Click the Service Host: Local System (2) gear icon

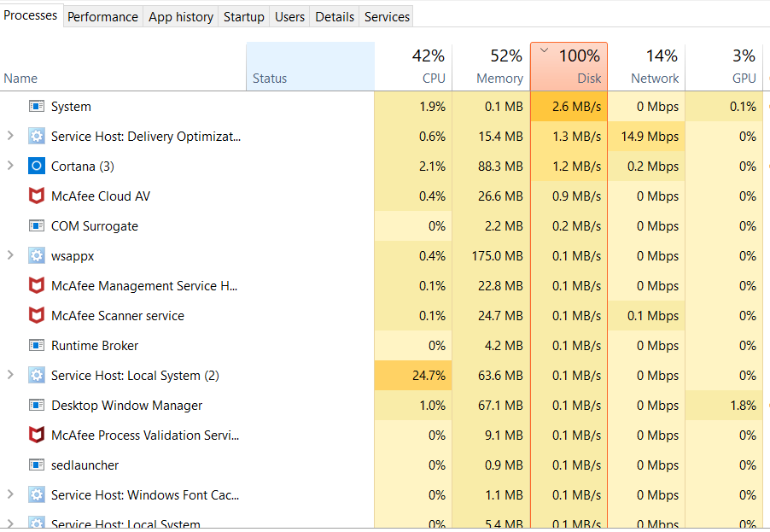pyautogui.click(x=37, y=375)
